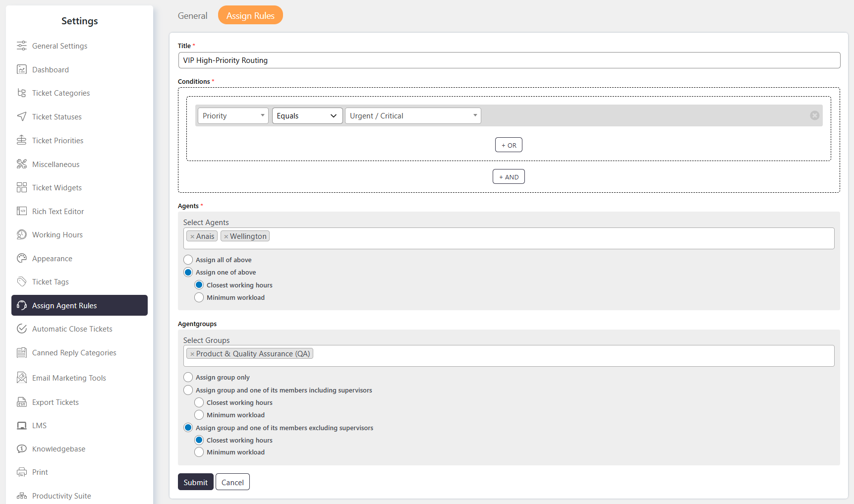Click the Dashboard chart icon
The image size is (854, 504).
point(22,69)
